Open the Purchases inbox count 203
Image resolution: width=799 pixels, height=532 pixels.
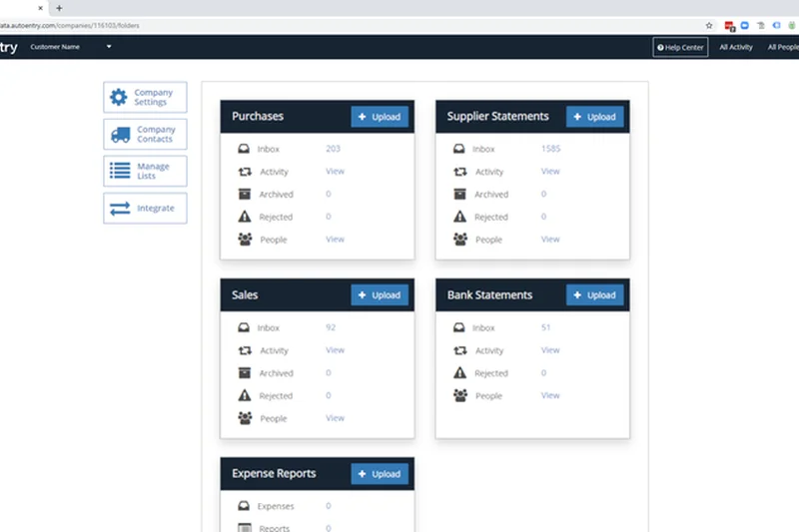(333, 149)
